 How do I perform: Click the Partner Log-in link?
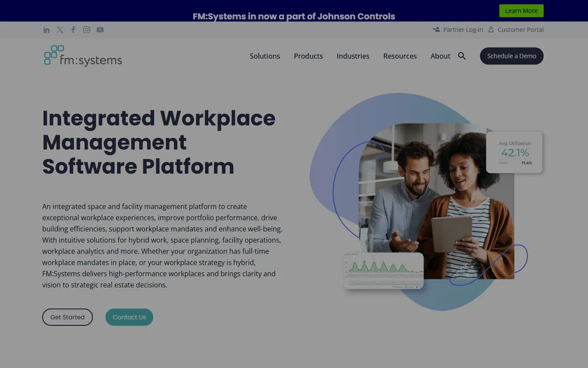[458, 29]
